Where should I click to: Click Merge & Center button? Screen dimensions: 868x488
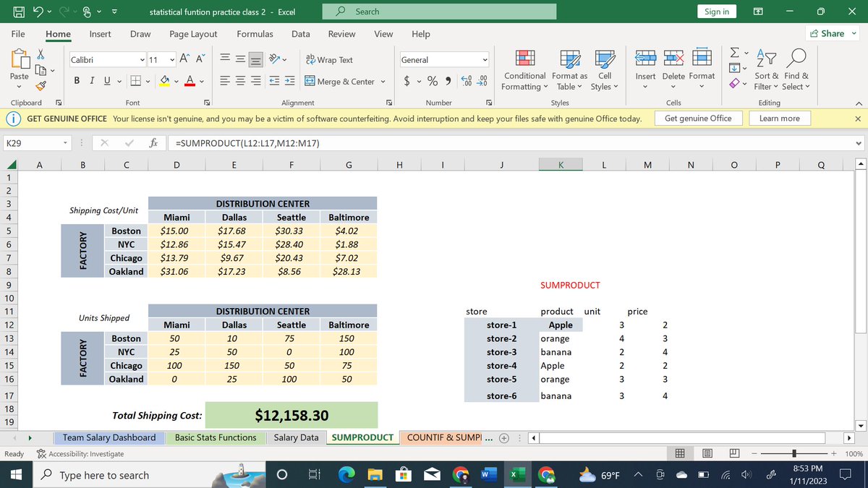tap(339, 82)
